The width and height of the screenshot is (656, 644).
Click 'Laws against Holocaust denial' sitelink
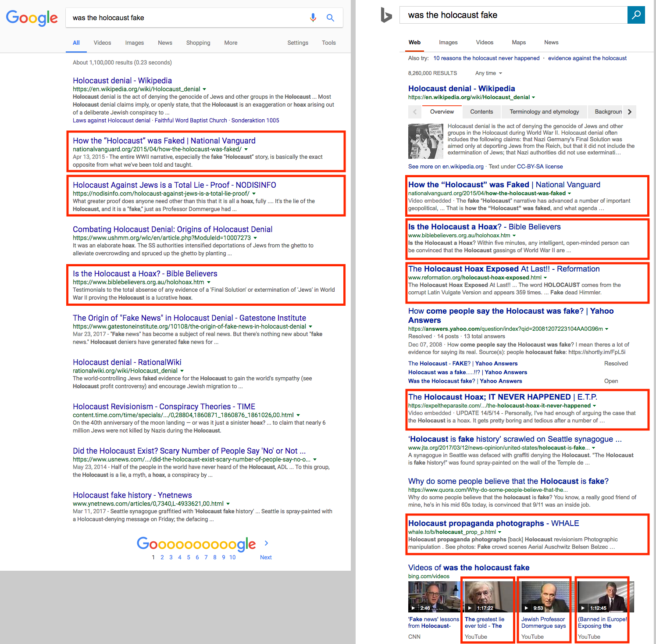[x=111, y=120]
